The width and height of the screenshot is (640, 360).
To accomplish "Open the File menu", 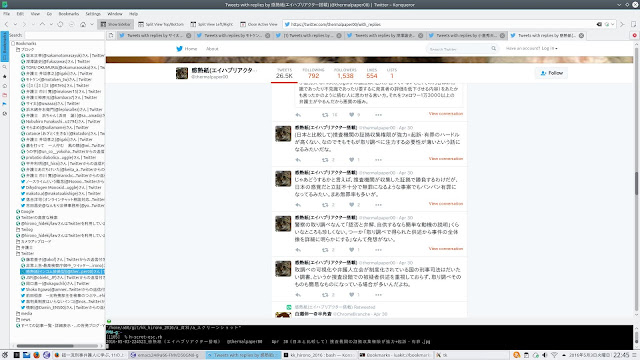I will click(x=7, y=14).
